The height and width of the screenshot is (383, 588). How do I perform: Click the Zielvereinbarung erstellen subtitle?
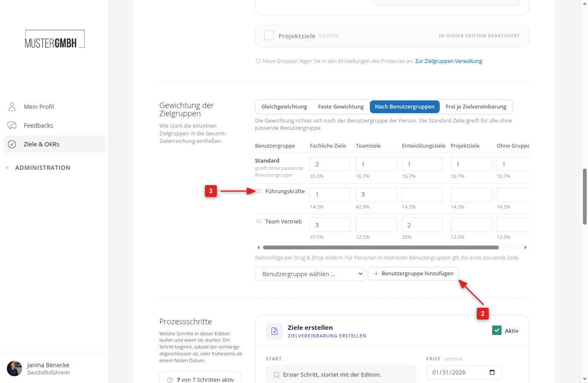[x=327, y=336]
